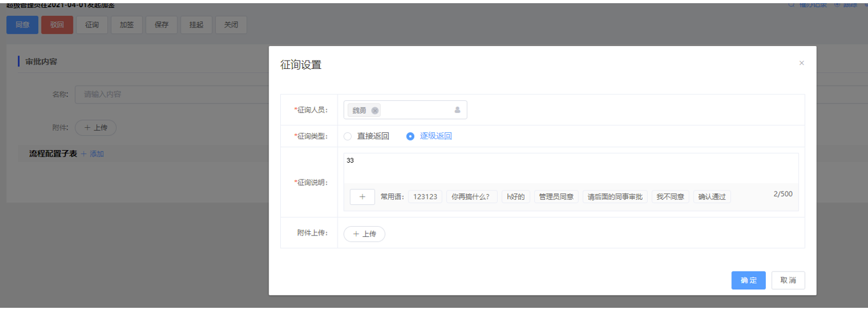
Task: Insert the common phrase 确认通过
Action: tap(712, 197)
